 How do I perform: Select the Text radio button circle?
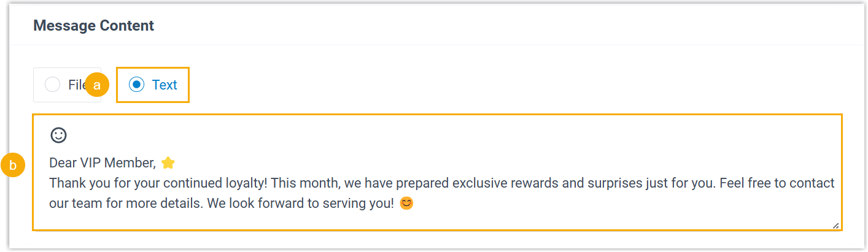(136, 85)
